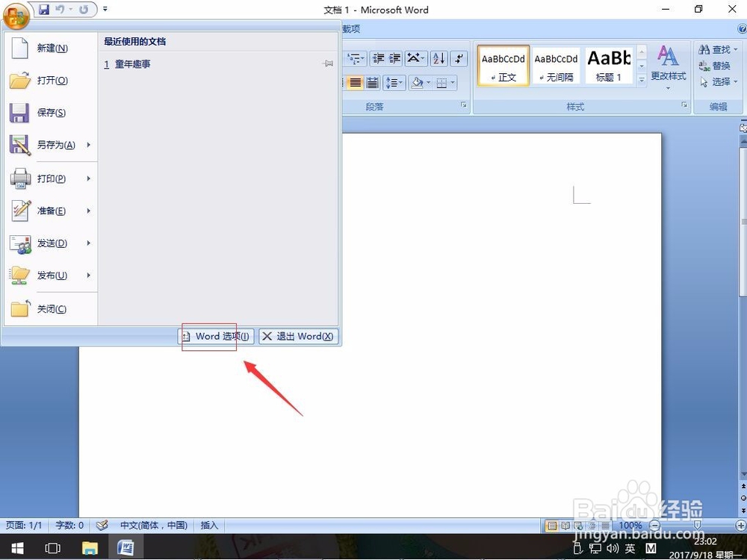Go to the previous styles gallery row
Image resolution: width=747 pixels, height=560 pixels.
(x=642, y=52)
